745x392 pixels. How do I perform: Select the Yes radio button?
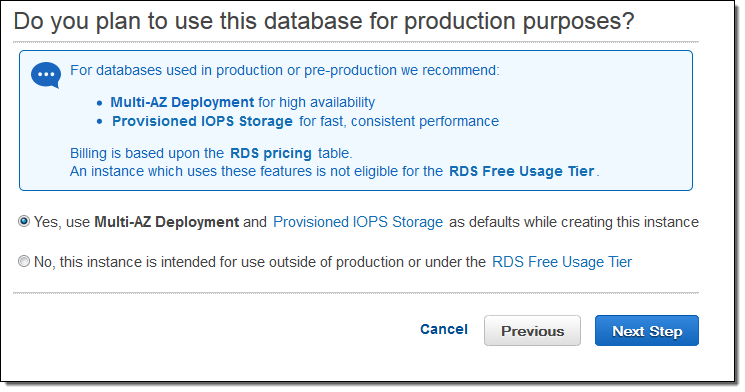[x=24, y=221]
